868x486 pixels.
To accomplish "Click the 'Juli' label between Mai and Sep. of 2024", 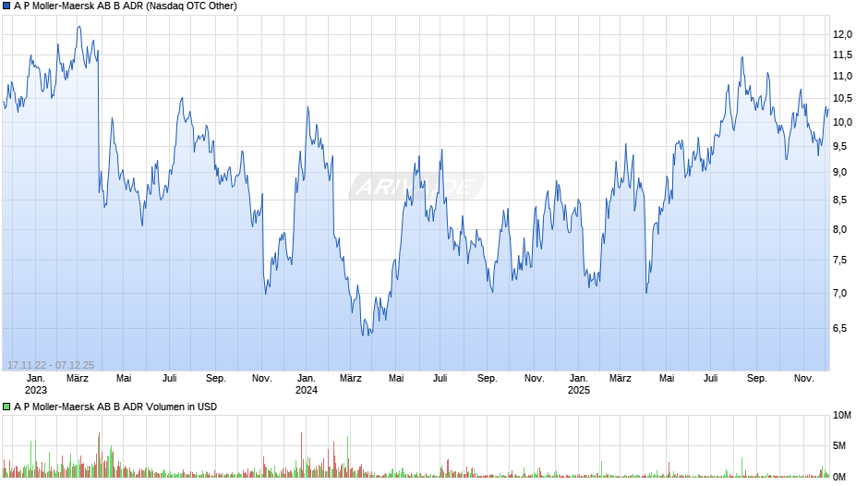I will (x=440, y=379).
